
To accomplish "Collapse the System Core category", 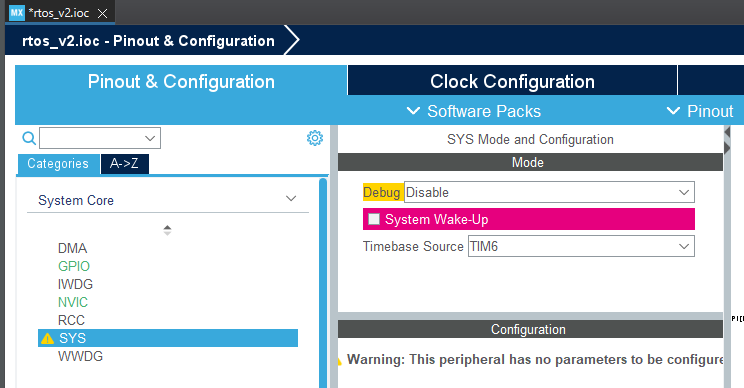I will click(x=291, y=198).
